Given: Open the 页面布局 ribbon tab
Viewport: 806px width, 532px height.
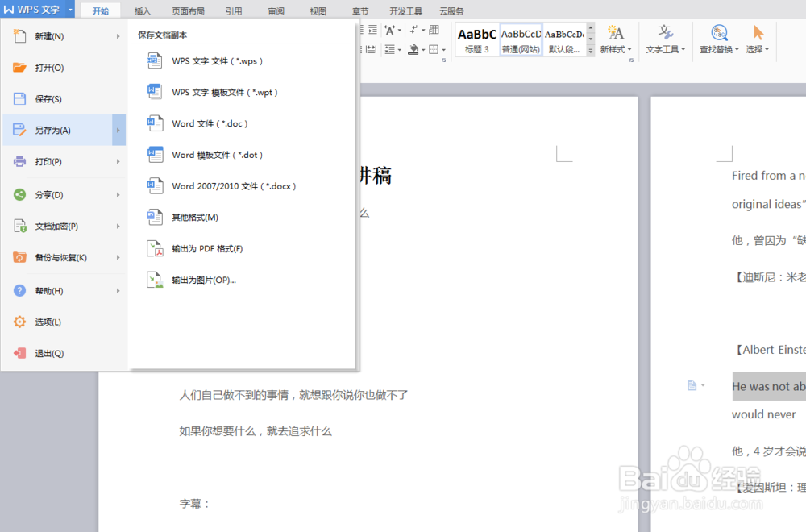Looking at the screenshot, I should [188, 10].
